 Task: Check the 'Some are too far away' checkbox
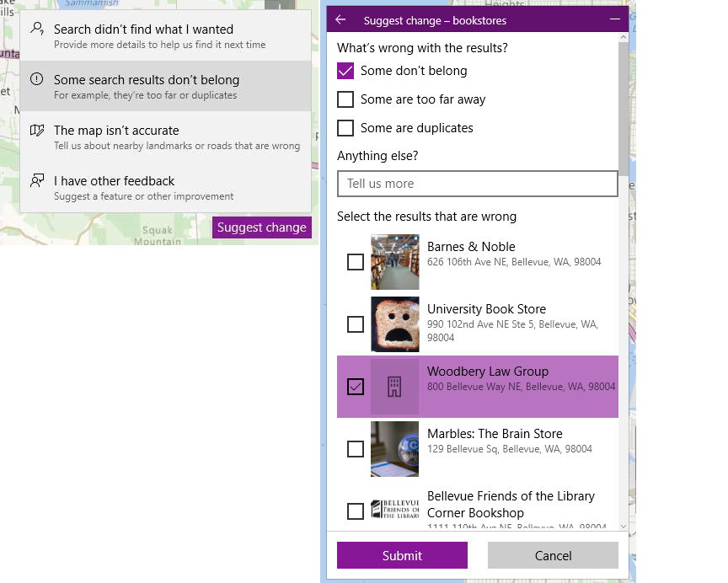345,99
